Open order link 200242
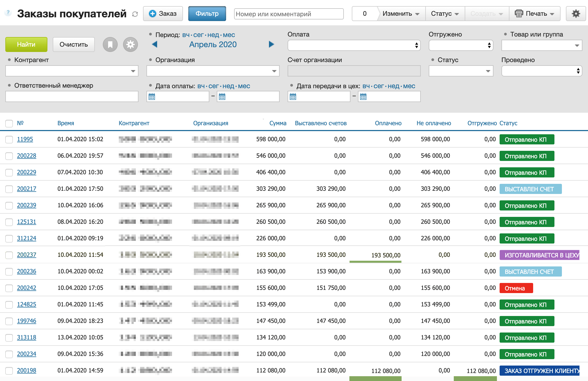Screen dimensions: 588x381 (27, 288)
